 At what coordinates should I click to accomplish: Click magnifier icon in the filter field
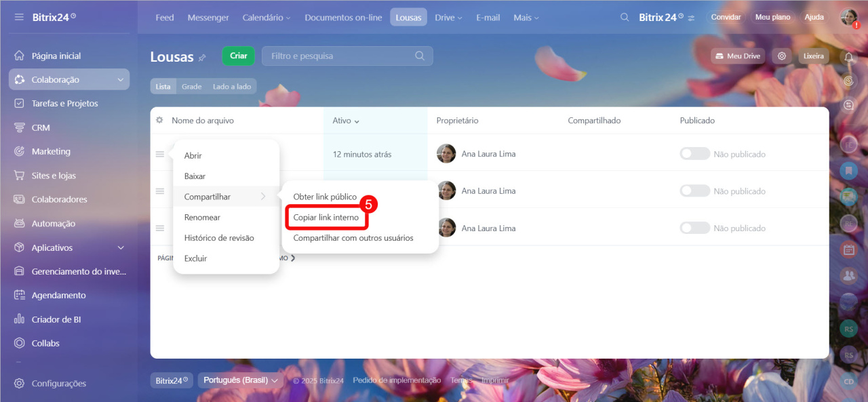[420, 56]
